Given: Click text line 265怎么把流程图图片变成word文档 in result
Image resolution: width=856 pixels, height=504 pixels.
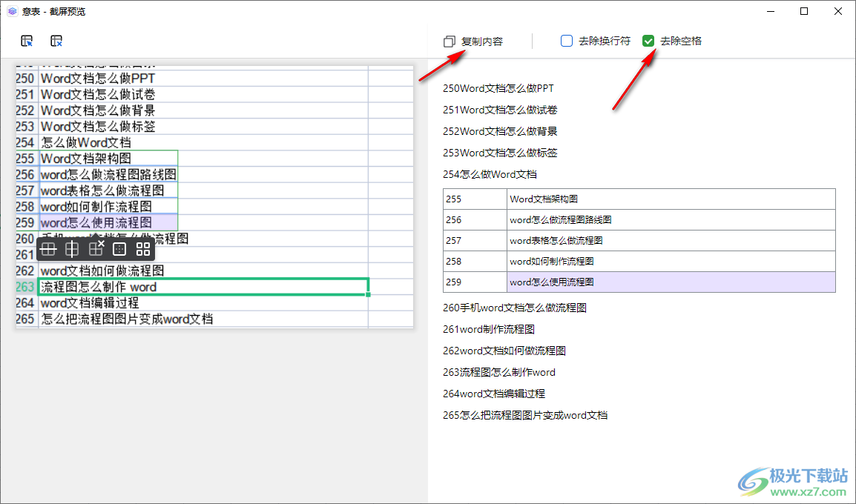Looking at the screenshot, I should 525,416.
